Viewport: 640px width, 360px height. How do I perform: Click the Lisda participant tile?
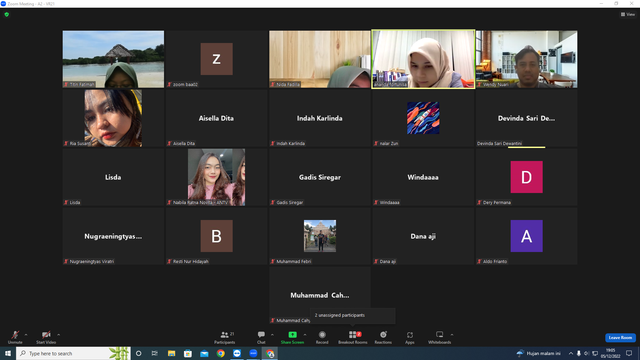[113, 177]
